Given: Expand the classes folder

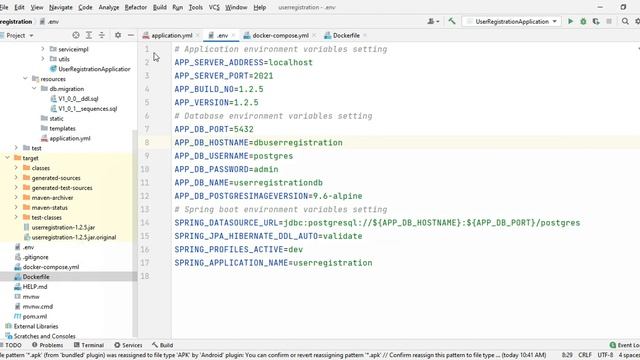Looking at the screenshot, I should tap(16, 168).
